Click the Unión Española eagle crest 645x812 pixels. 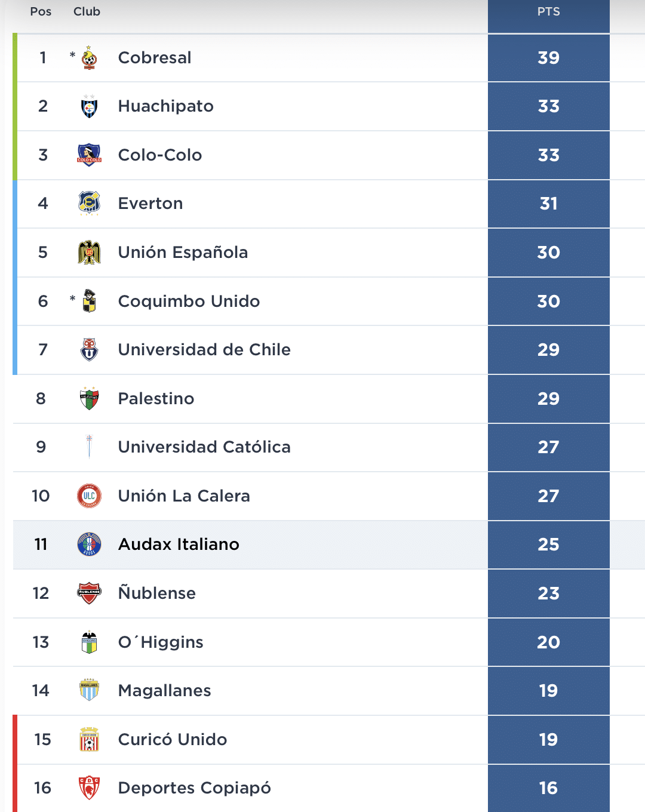89,253
